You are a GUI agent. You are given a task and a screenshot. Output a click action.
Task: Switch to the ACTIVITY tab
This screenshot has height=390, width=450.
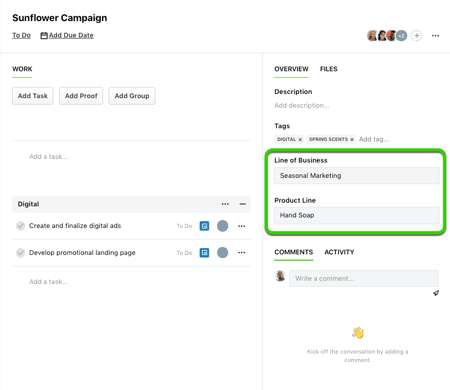[x=339, y=252]
